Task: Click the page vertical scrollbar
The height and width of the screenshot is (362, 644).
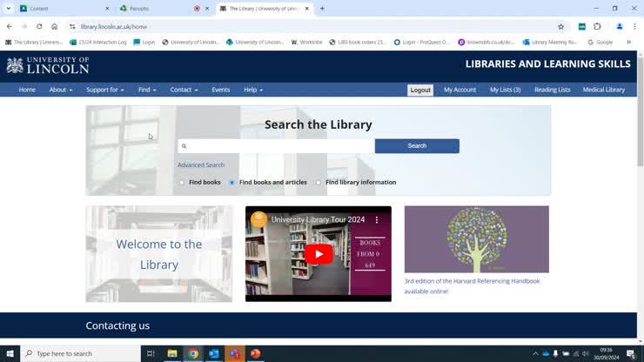Action: (641, 111)
